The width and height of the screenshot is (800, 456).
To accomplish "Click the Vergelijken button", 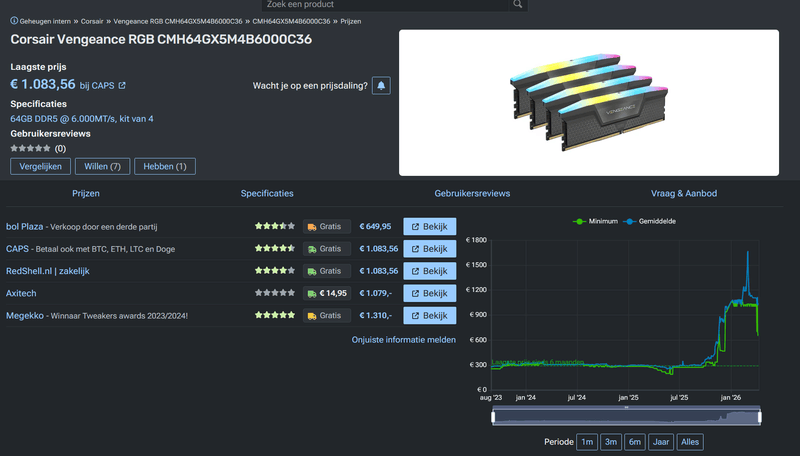I will (40, 166).
